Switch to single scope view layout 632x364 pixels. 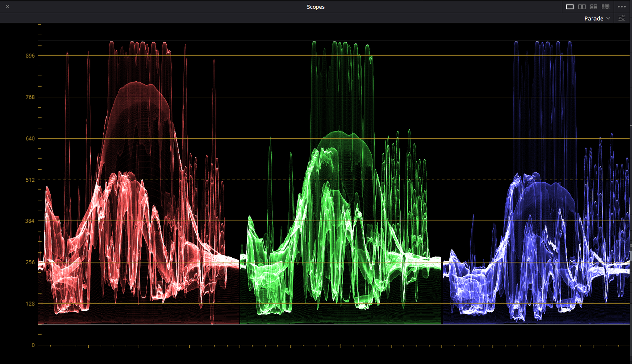pyautogui.click(x=570, y=7)
